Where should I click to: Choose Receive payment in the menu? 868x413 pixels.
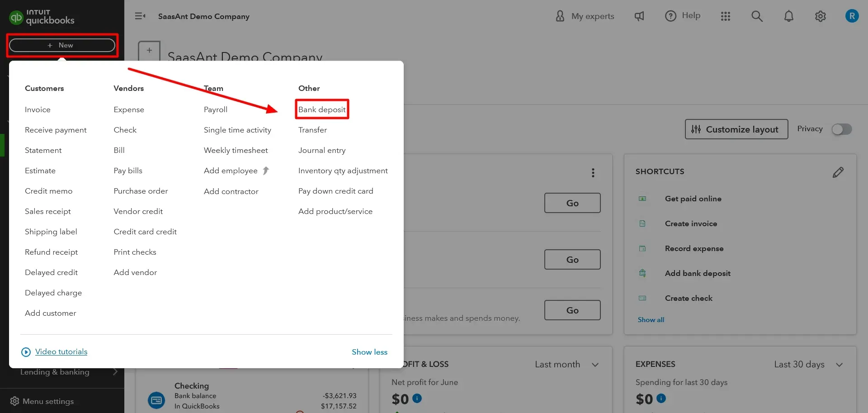[x=56, y=130]
